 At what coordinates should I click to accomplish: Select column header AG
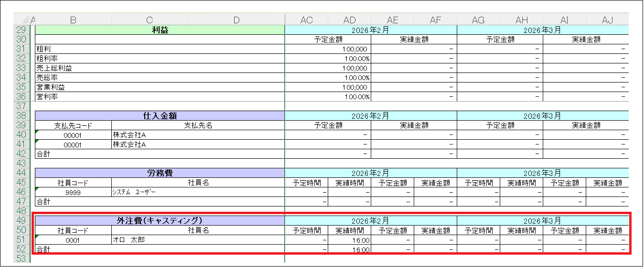(x=478, y=20)
